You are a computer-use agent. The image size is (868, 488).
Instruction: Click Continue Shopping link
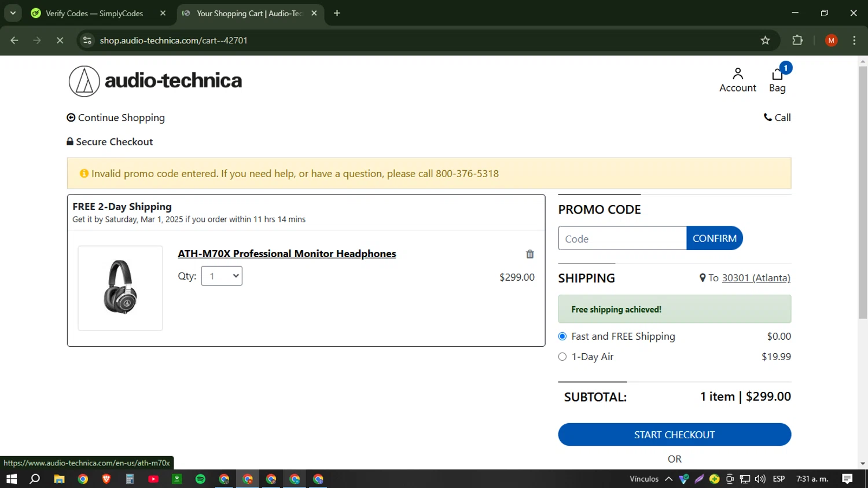tap(116, 118)
